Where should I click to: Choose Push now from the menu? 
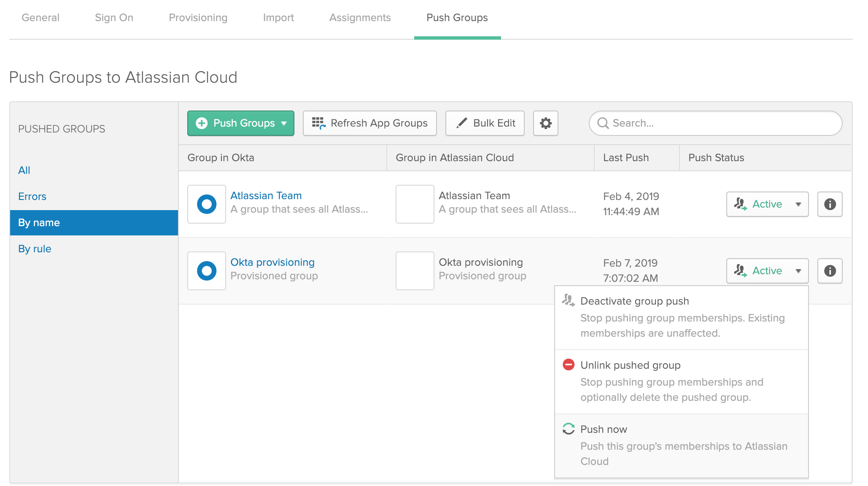pos(682,445)
